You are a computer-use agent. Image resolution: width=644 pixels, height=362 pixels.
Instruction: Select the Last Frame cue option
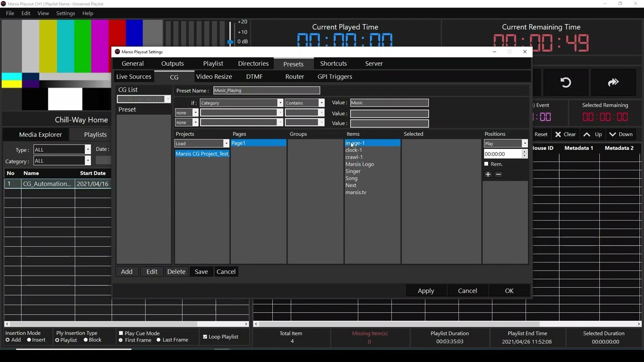[x=158, y=340]
